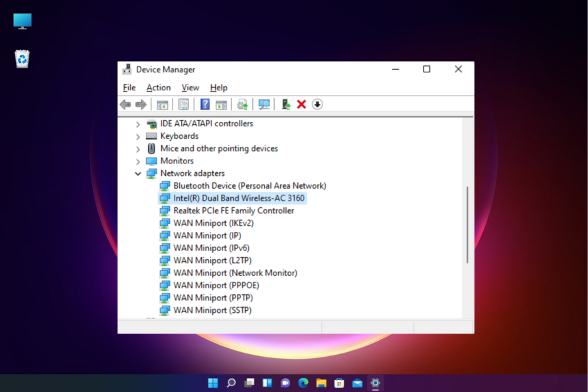Image resolution: width=588 pixels, height=392 pixels.
Task: Open the Action menu
Action: click(158, 88)
